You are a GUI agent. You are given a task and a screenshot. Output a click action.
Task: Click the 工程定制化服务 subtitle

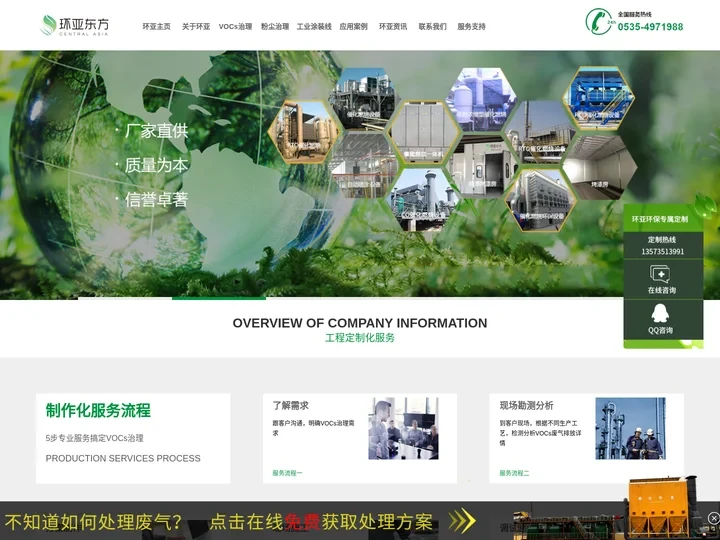tap(360, 338)
